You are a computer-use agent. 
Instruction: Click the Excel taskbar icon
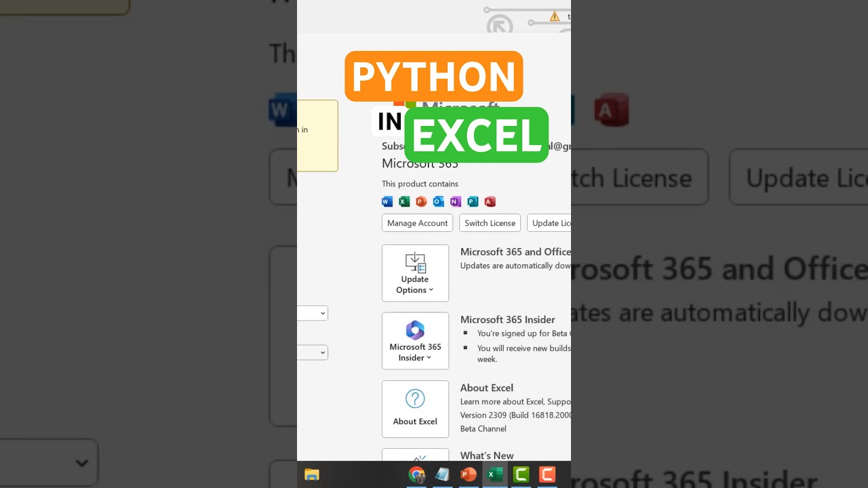click(495, 474)
